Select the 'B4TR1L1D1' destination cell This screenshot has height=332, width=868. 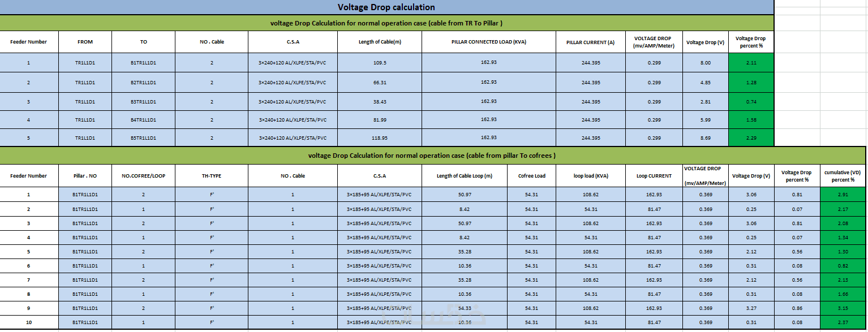(x=143, y=120)
